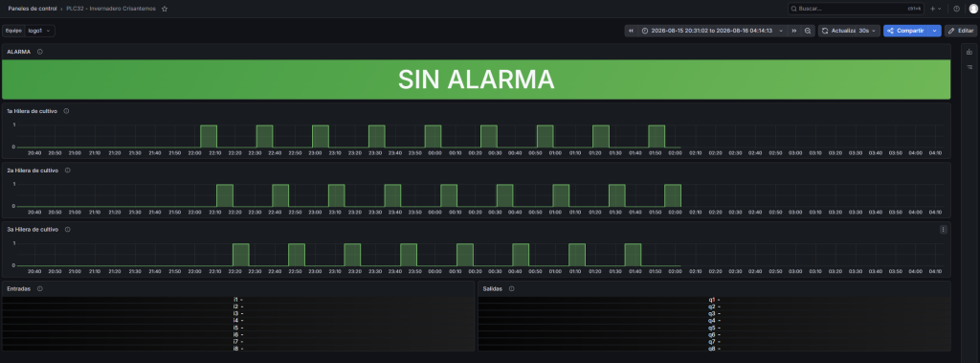Shift time range backward with double-left arrows
The width and height of the screenshot is (980, 363).
tap(632, 31)
